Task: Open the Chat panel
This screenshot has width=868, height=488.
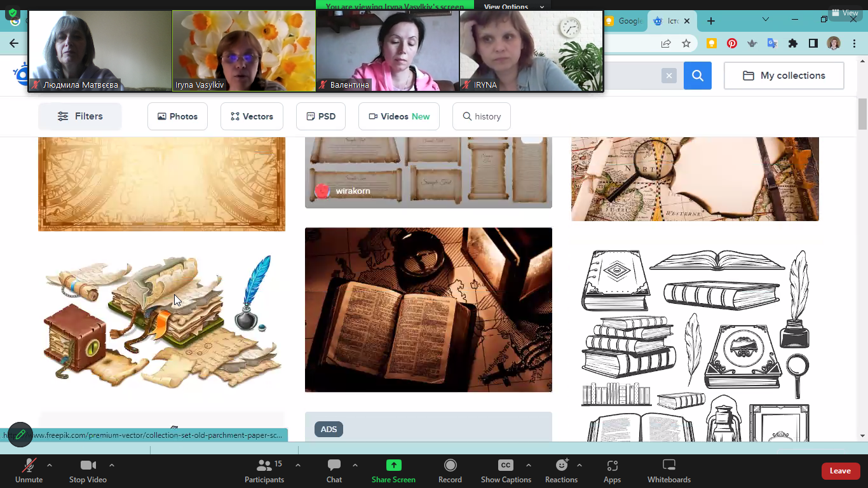Action: tap(334, 471)
